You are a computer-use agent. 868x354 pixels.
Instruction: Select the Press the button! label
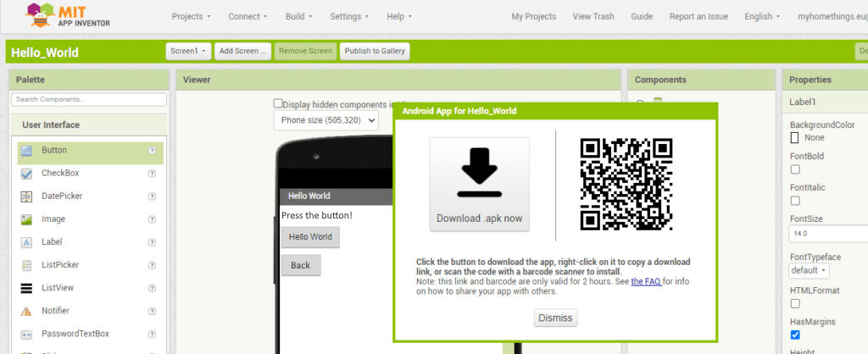pyautogui.click(x=317, y=215)
